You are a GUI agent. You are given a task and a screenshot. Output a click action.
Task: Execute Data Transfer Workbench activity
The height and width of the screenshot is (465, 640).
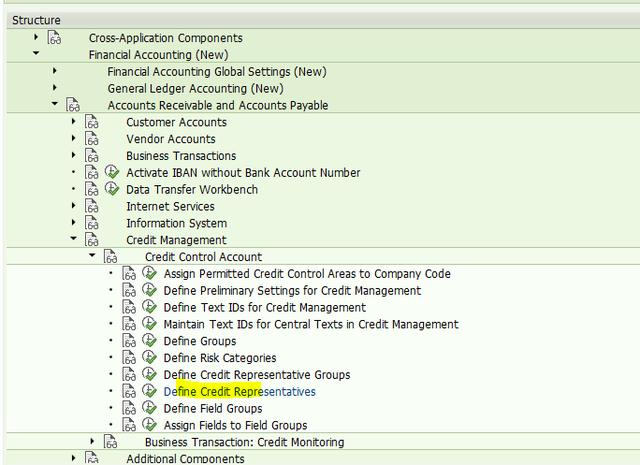click(111, 189)
